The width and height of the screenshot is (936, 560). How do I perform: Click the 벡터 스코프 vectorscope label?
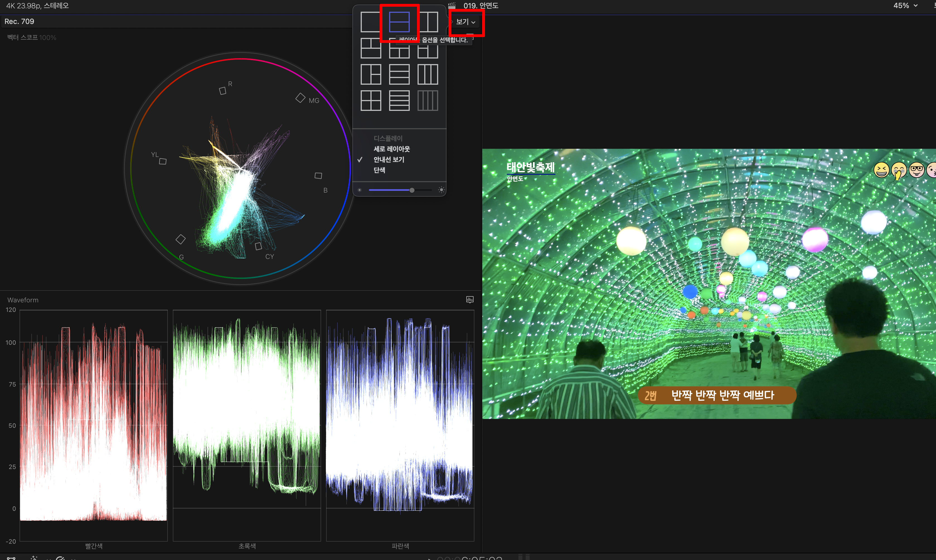click(x=23, y=37)
